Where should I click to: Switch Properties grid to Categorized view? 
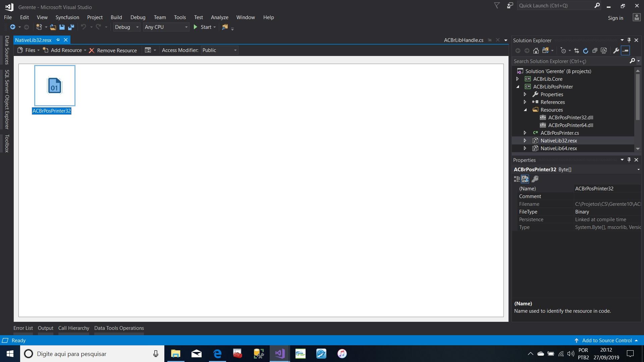517,179
